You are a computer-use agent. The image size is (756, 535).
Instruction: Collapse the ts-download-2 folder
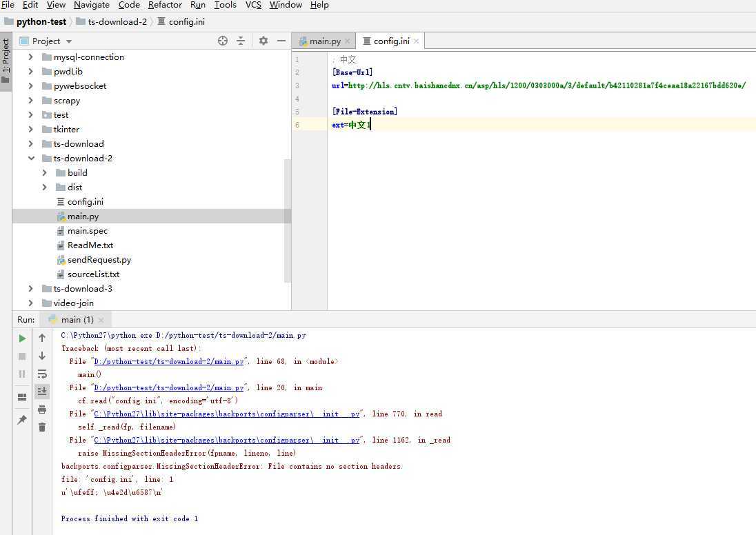[x=31, y=158]
